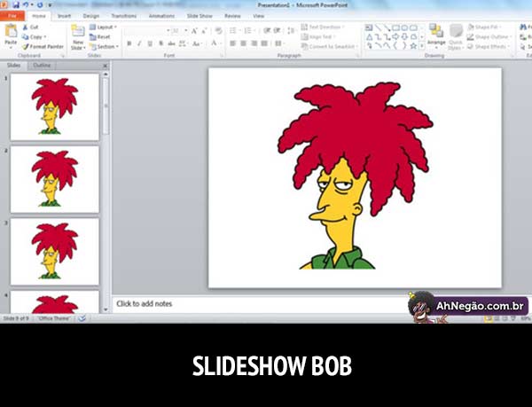The height and width of the screenshot is (407, 532).
Task: Open the Transitions tab
Action: tap(124, 16)
